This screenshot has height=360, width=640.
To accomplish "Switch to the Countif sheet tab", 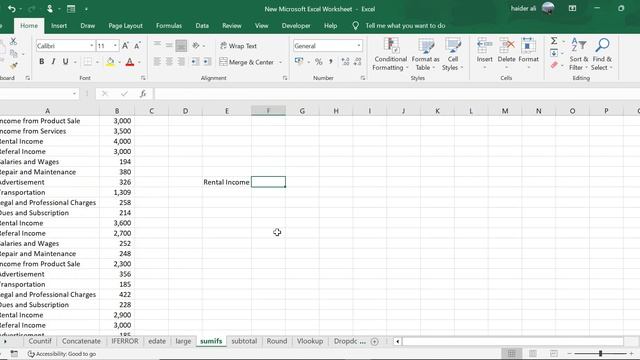I will (x=40, y=341).
